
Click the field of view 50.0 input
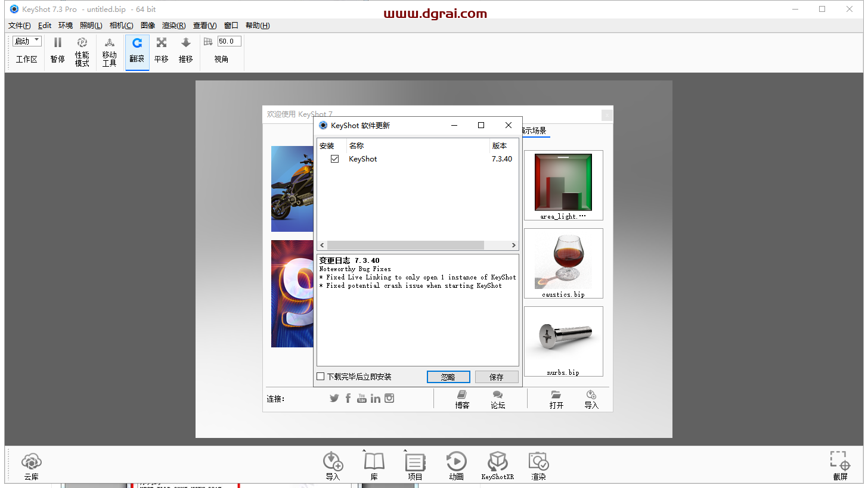[x=229, y=41]
